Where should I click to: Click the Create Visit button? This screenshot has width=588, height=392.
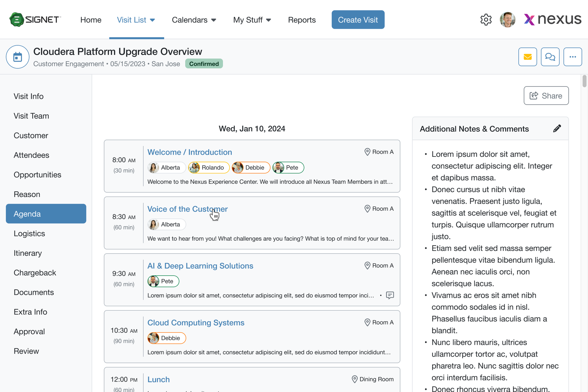[x=358, y=20]
